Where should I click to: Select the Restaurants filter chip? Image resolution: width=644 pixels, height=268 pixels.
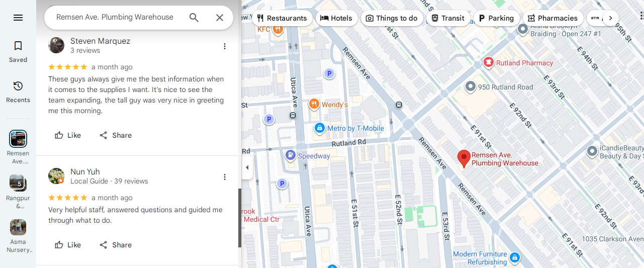tap(282, 18)
